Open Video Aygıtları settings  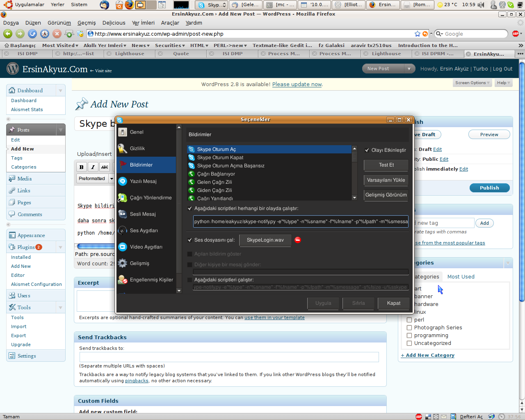[146, 247]
